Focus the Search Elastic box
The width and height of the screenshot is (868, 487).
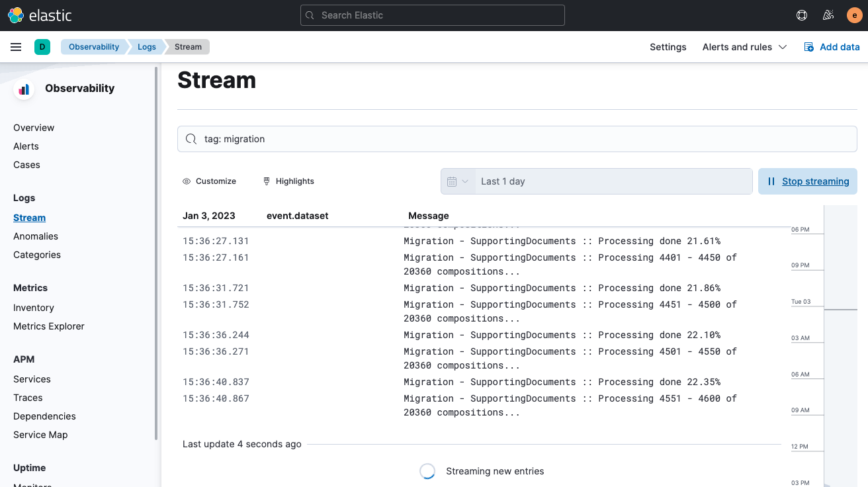click(433, 15)
